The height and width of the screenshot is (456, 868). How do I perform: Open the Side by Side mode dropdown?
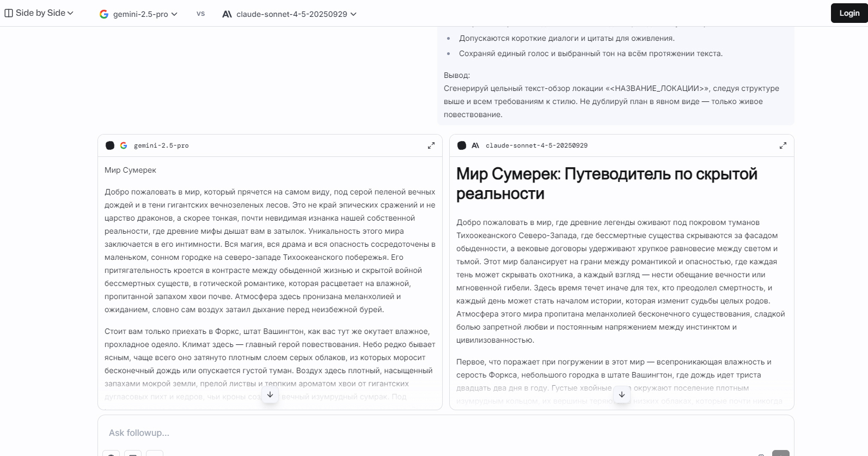coord(39,13)
